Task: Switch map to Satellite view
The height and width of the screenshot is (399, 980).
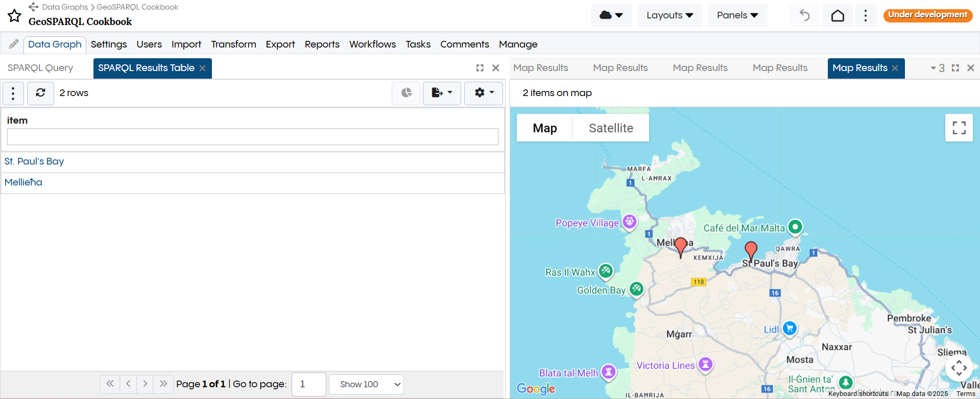Action: pos(611,128)
